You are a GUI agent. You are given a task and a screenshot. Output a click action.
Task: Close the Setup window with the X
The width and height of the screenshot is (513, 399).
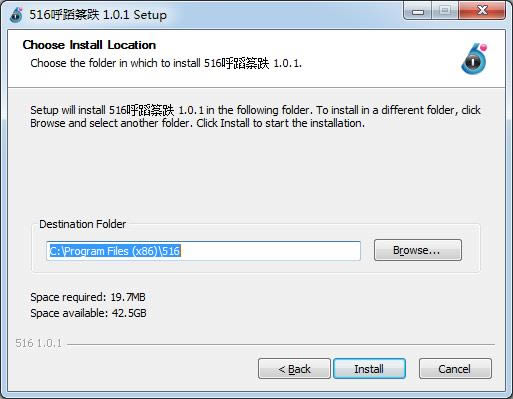pos(482,11)
